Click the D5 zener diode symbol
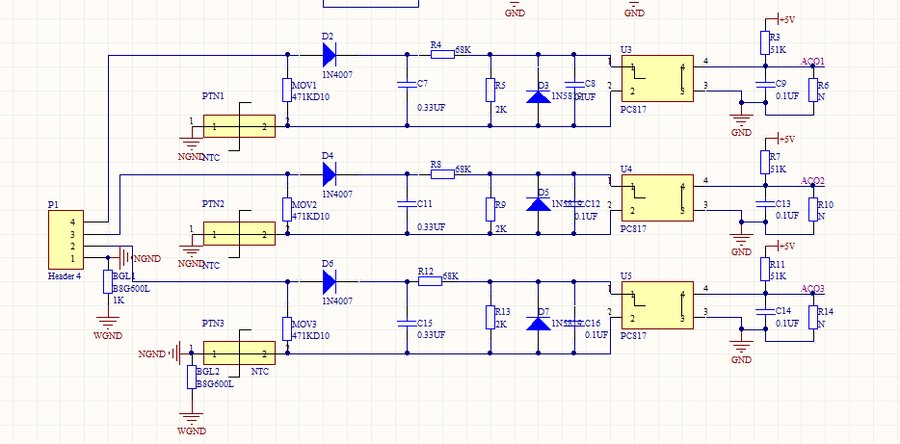The image size is (900, 444). pos(539,204)
